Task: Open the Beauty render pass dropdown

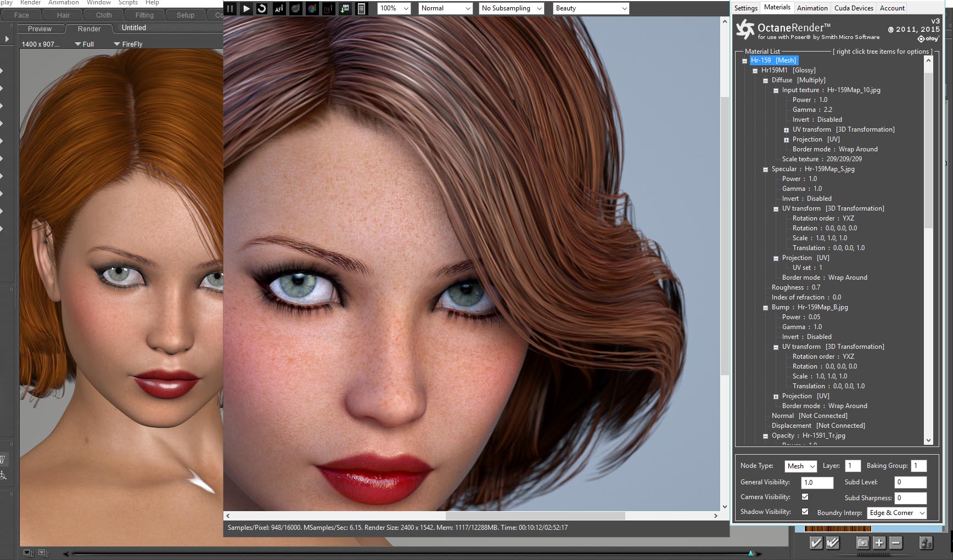Action: click(x=591, y=8)
